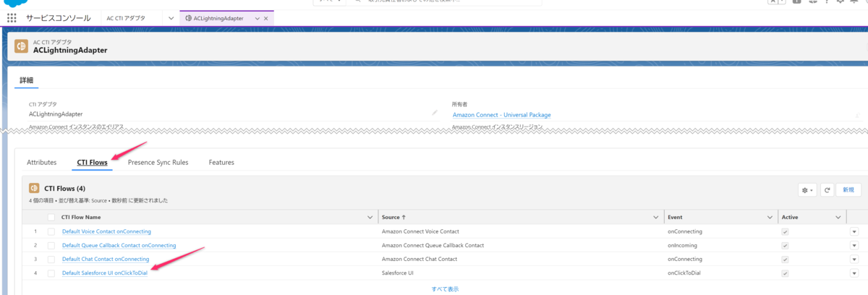Open the CTI Flows (4) list title
Screen dimensions: 868x295
[x=65, y=188]
